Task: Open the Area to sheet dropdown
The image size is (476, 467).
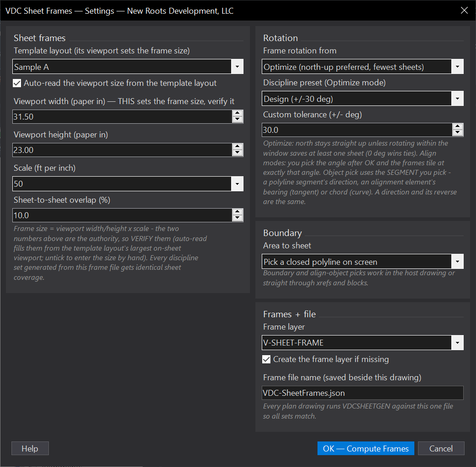Action: coord(457,262)
